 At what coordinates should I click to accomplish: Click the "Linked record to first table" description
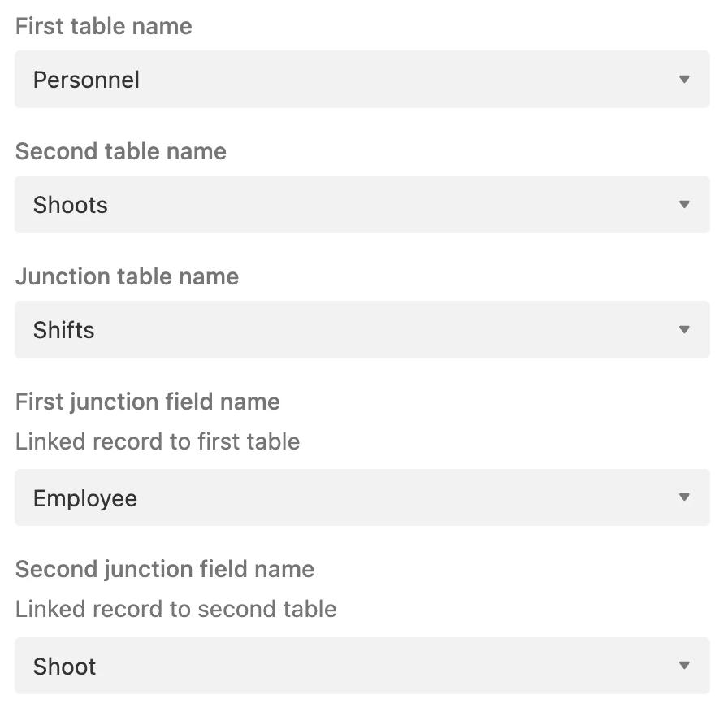pos(158,441)
